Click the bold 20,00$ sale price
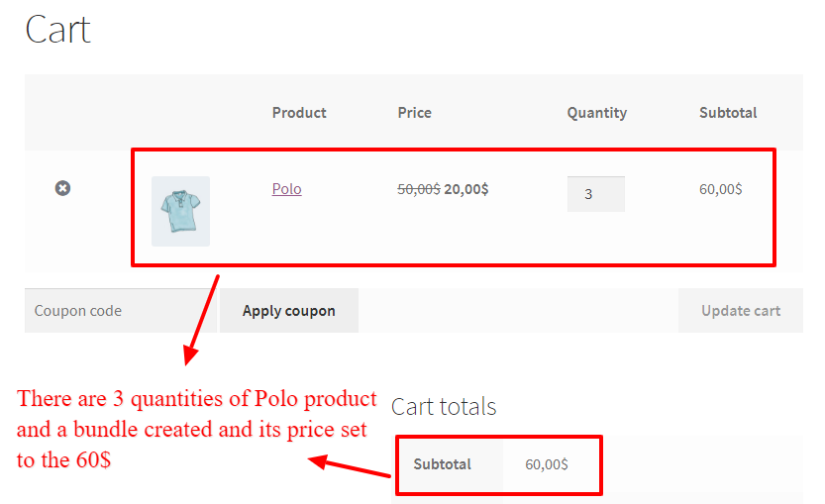 point(465,189)
